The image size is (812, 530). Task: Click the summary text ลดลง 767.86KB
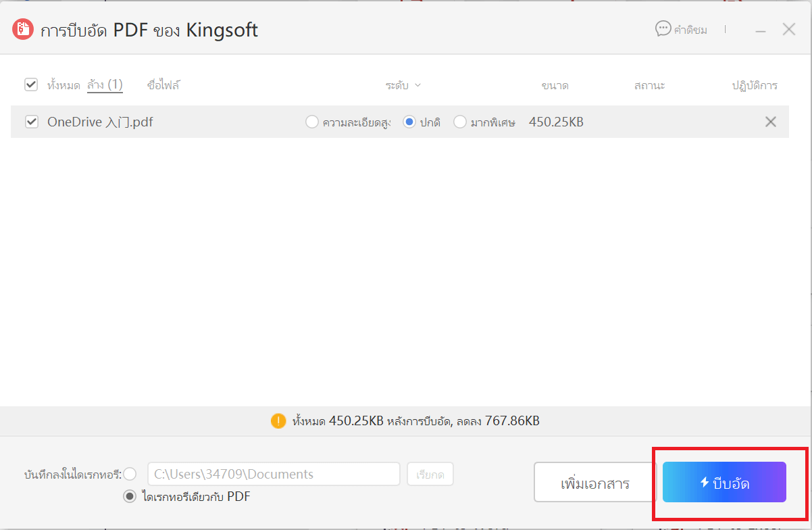tap(499, 421)
